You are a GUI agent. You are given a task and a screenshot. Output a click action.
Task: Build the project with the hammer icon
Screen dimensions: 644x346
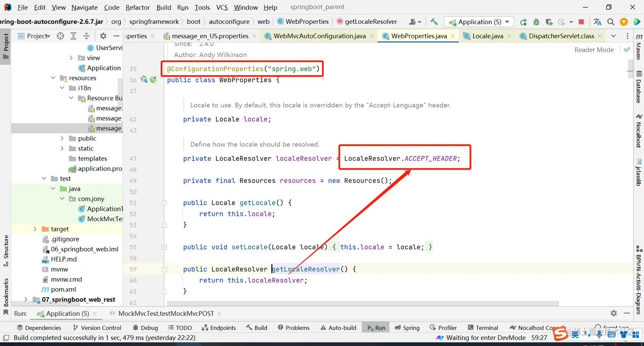[x=434, y=22]
